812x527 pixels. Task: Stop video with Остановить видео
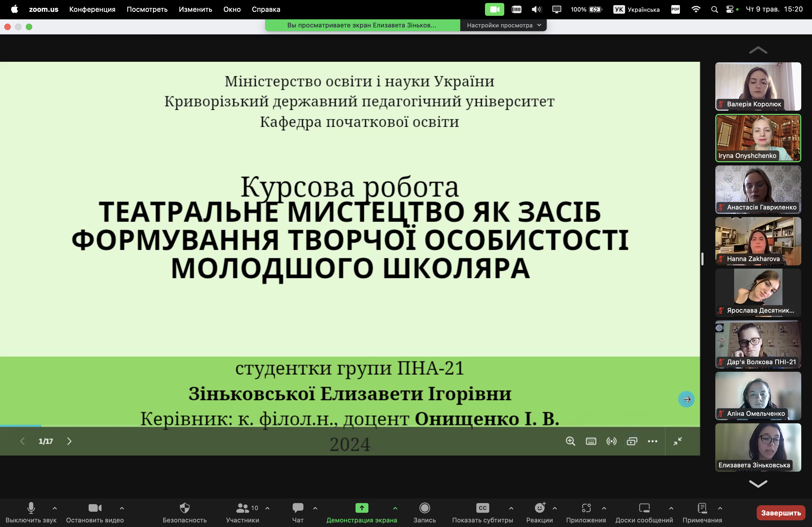tap(95, 512)
